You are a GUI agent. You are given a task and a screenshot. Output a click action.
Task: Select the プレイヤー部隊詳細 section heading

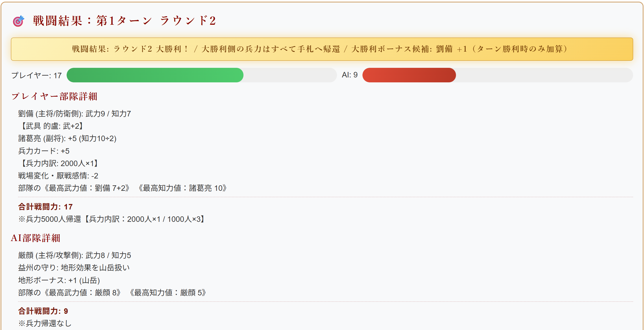[x=54, y=96]
